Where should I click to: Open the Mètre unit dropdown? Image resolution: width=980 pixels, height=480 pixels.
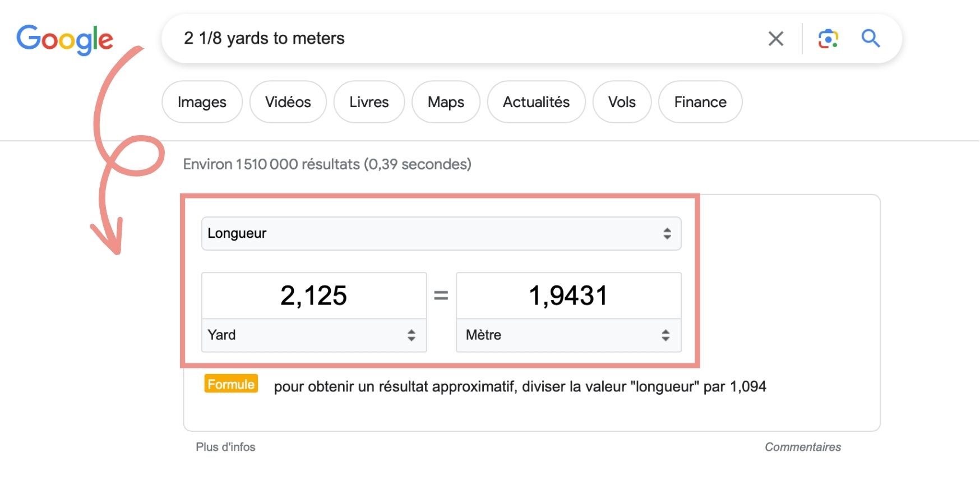[568, 335]
